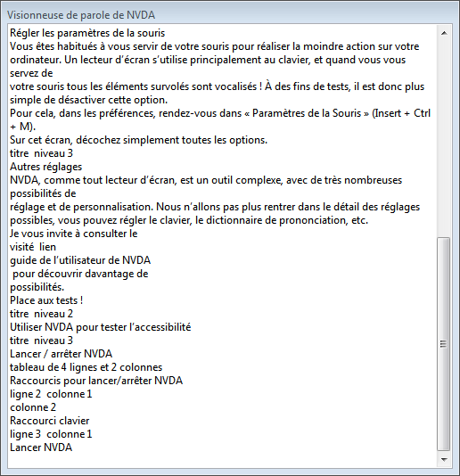This screenshot has width=460, height=476.
Task: Click the 'Raccourci clavier' line
Action: [x=50, y=421]
